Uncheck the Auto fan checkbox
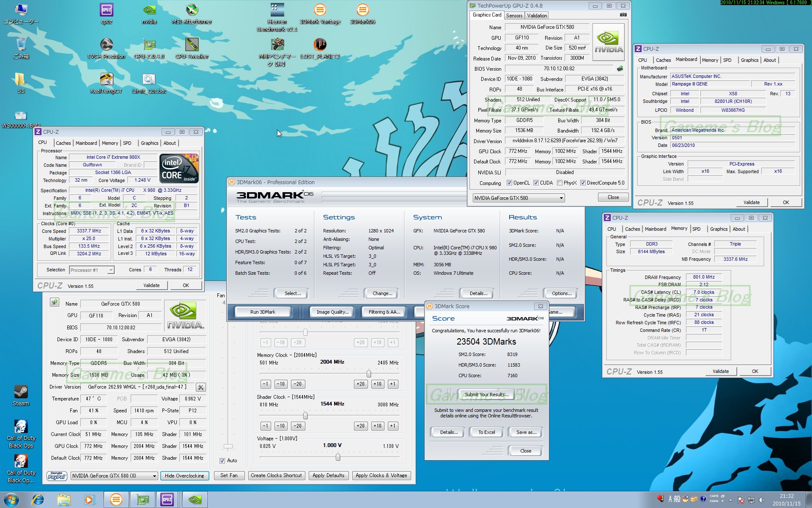This screenshot has width=812, height=508. click(x=222, y=461)
